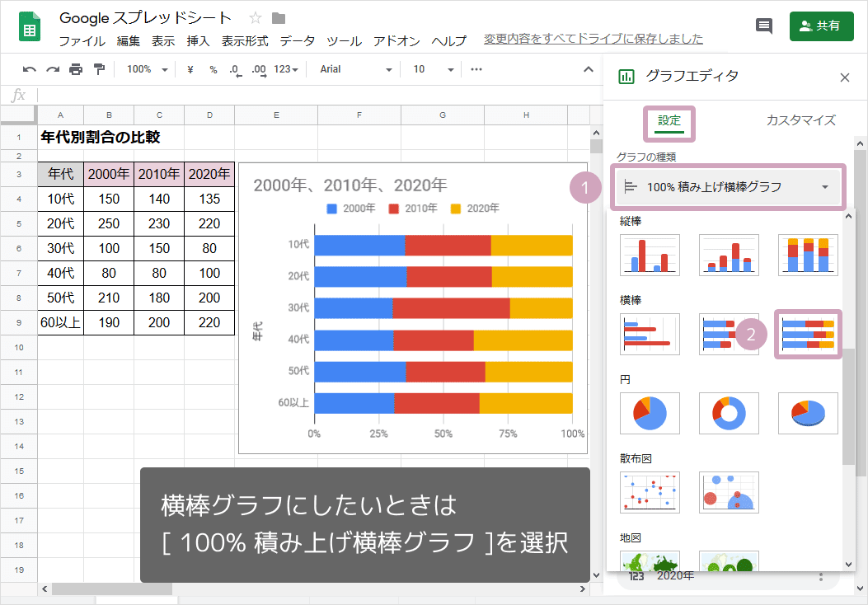The width and height of the screenshot is (868, 605).
Task: Click the drive save status link
Action: [594, 39]
